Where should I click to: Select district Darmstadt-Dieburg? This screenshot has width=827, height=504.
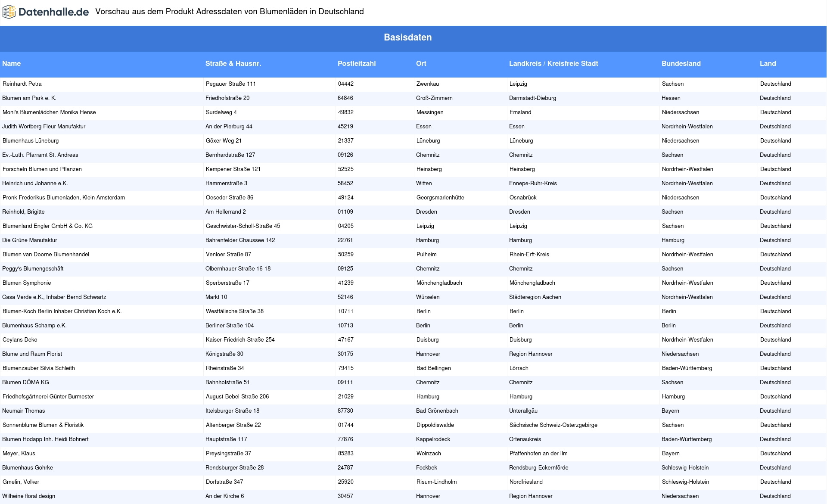(x=533, y=98)
